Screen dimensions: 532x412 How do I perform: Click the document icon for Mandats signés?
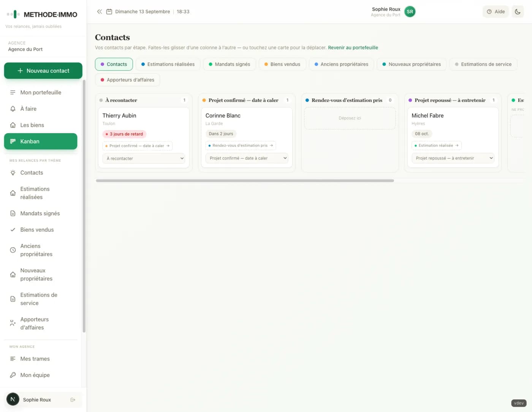[x=13, y=213]
